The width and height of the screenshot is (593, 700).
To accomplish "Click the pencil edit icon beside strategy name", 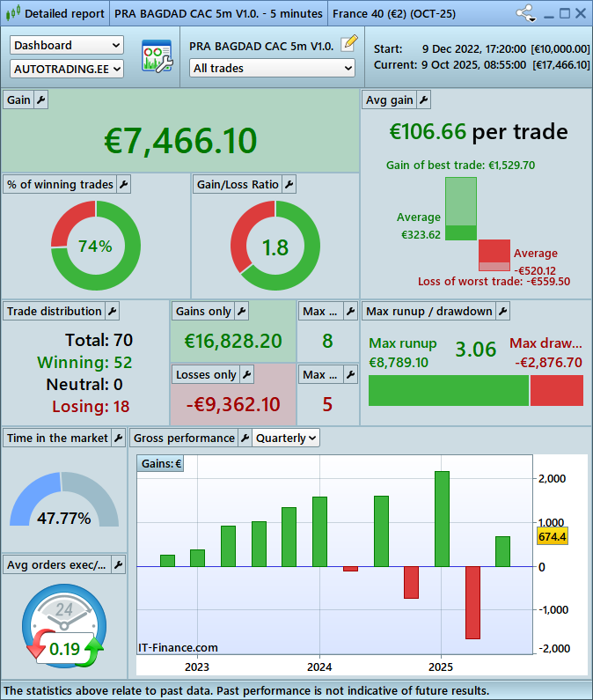I will (x=349, y=43).
